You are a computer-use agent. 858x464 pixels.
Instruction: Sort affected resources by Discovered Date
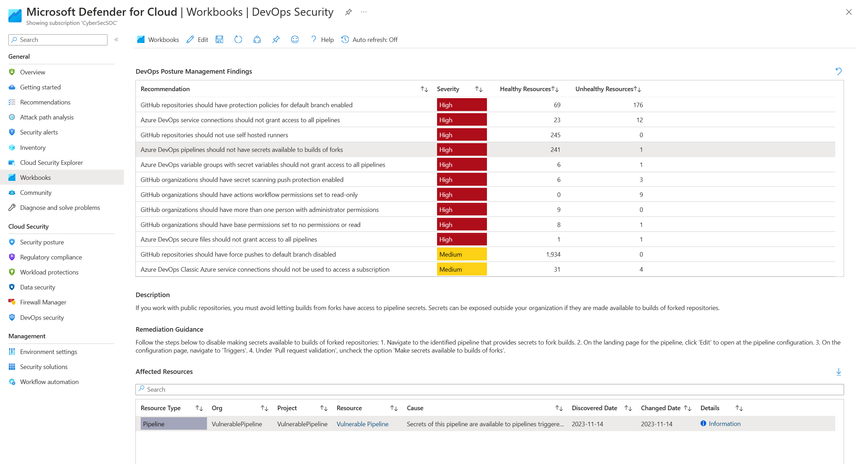628,408
